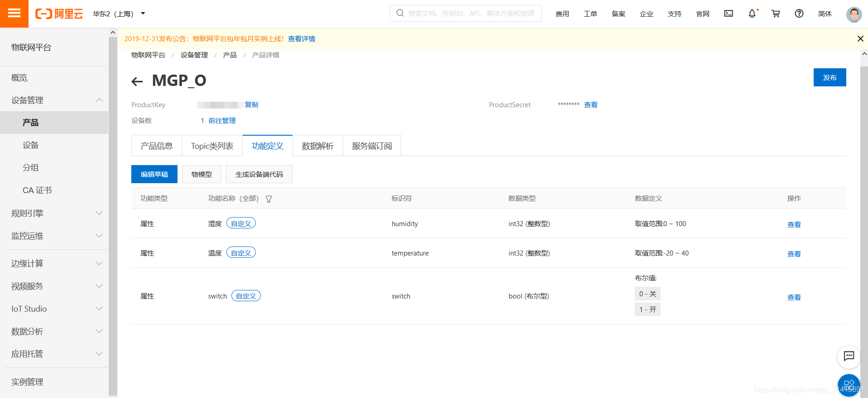Viewport: 868px width, 398px height.
Task: Click the search input field
Action: point(465,14)
